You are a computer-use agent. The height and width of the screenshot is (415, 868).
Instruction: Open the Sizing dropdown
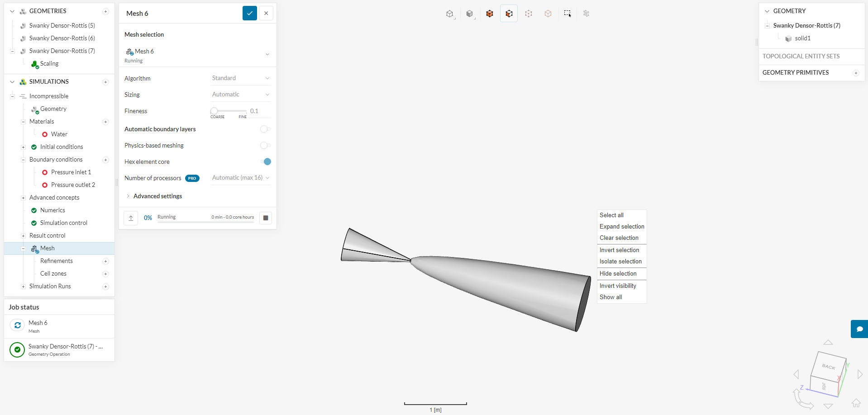(x=241, y=95)
